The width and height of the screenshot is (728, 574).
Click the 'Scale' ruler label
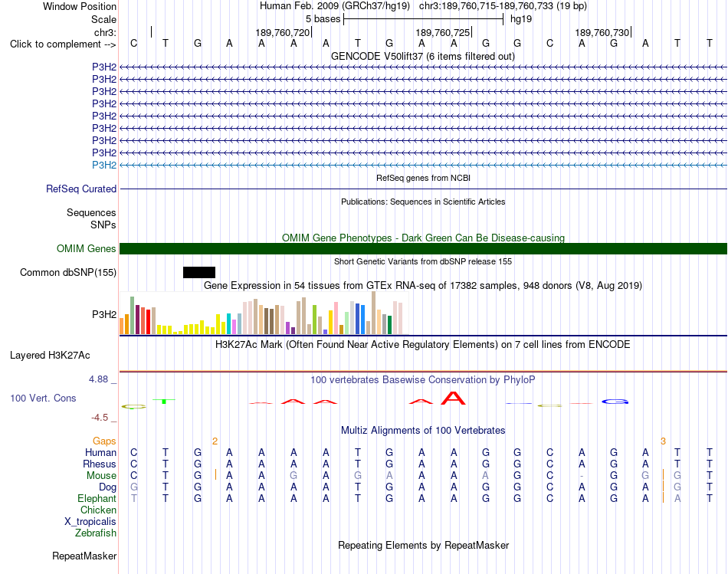click(103, 19)
